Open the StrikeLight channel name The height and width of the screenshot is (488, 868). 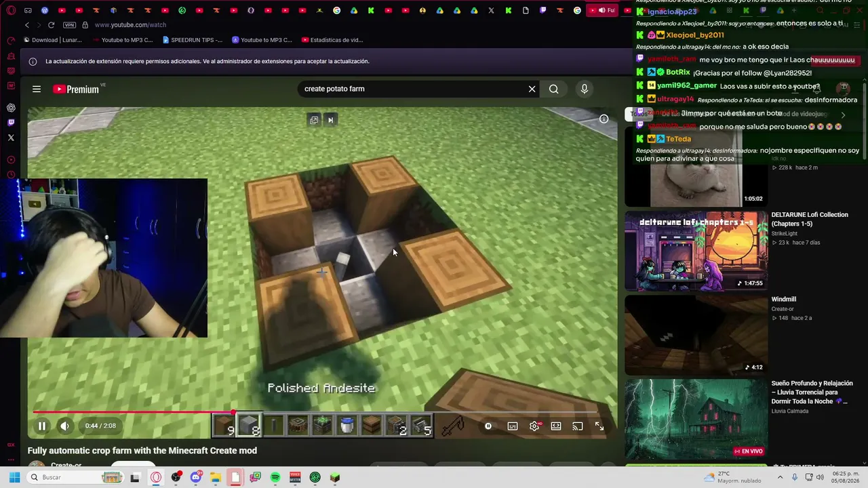click(x=784, y=234)
